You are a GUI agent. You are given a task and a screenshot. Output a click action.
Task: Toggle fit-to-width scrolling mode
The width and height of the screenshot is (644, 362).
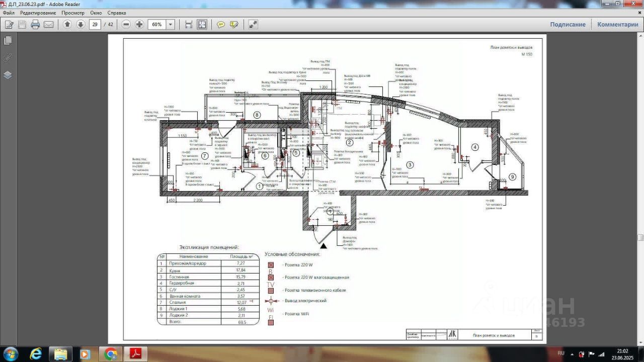click(189, 25)
